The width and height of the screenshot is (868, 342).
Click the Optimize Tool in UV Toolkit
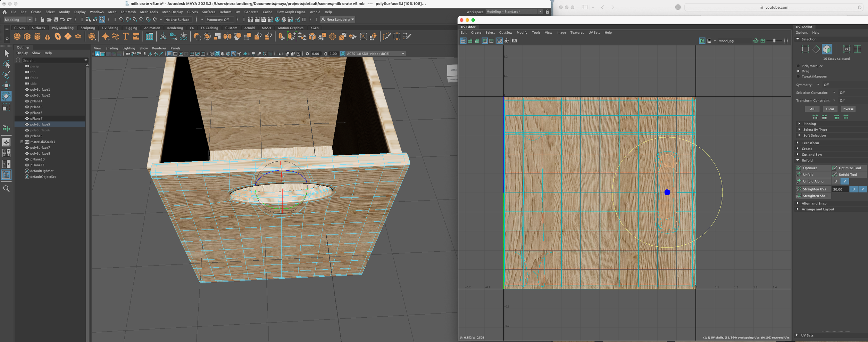click(849, 168)
